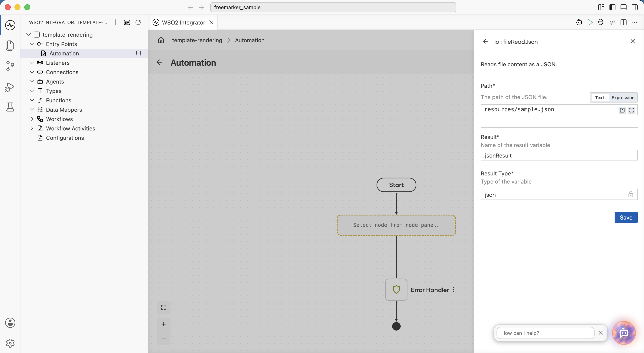Open Accounts icon in activity bar
644x353 pixels.
point(10,323)
